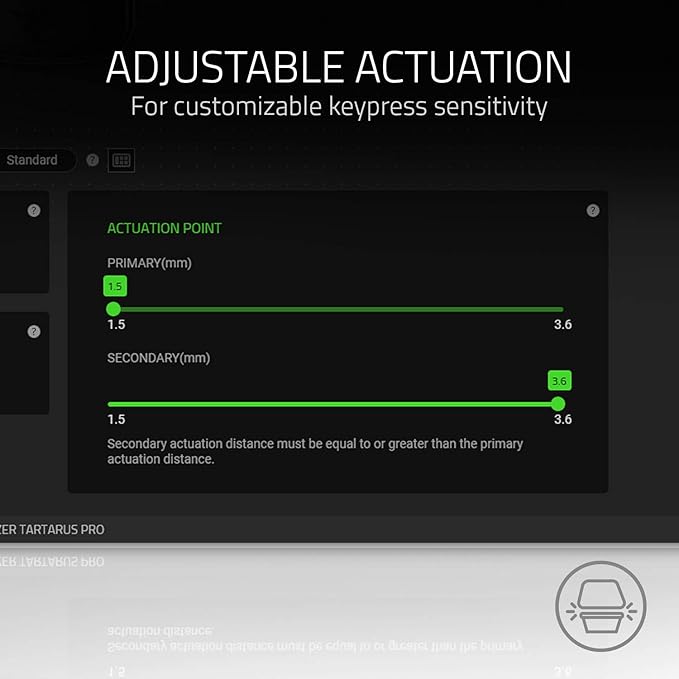The image size is (679, 679).
Task: Click the secondary actuation distance note text
Action: pyautogui.click(x=315, y=451)
